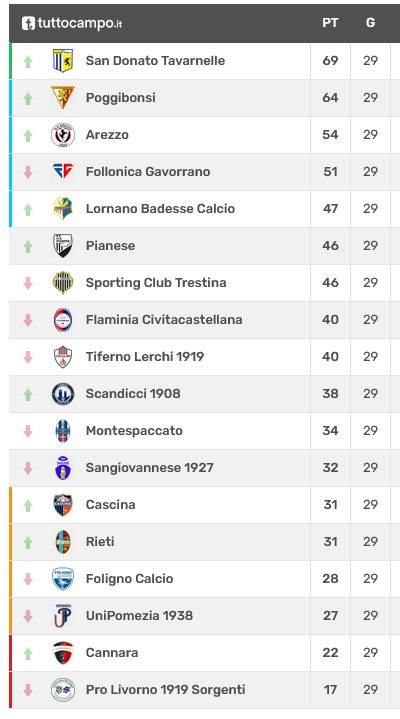This screenshot has width=400, height=719.
Task: Click the Sangiovannese 1927 team crest
Action: tap(63, 468)
